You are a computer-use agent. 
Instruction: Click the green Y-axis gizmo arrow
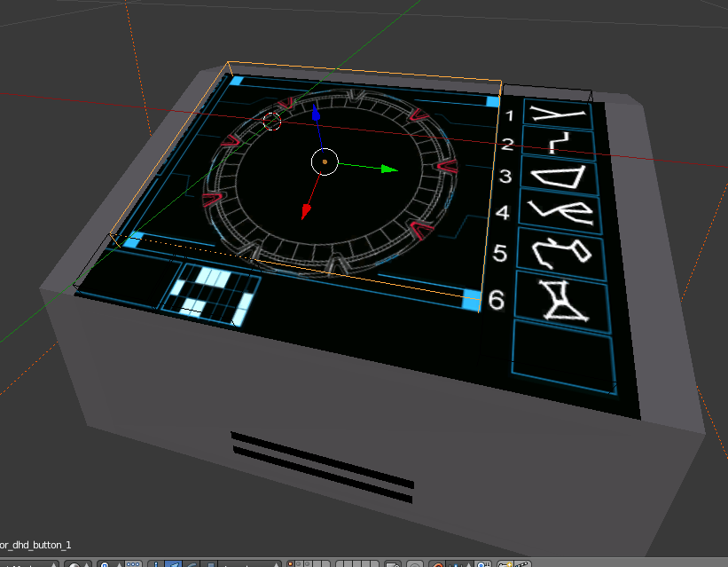pyautogui.click(x=387, y=168)
